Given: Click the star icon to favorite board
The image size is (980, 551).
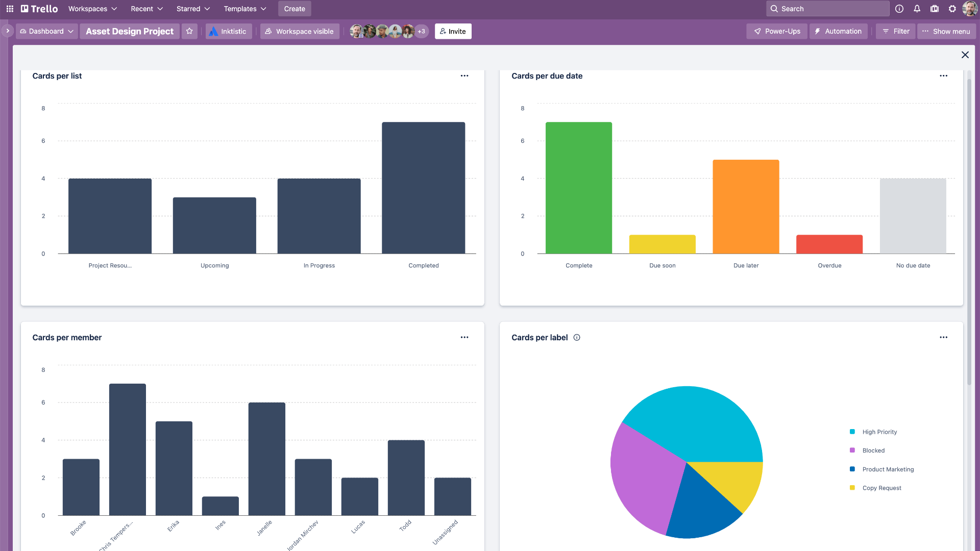Looking at the screenshot, I should click(x=190, y=31).
